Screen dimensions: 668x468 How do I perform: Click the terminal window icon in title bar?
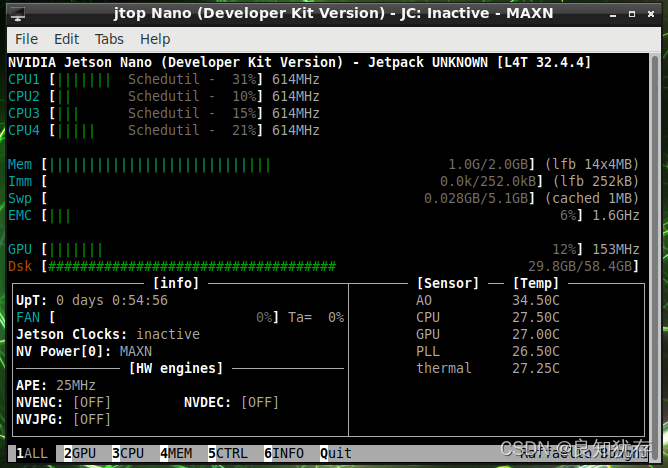18,14
